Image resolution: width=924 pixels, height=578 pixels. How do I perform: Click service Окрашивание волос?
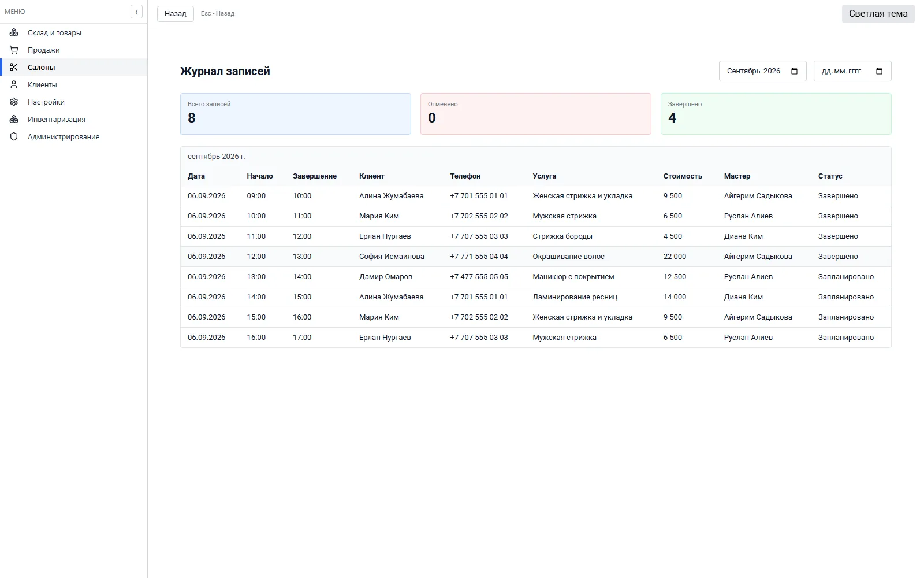568,257
